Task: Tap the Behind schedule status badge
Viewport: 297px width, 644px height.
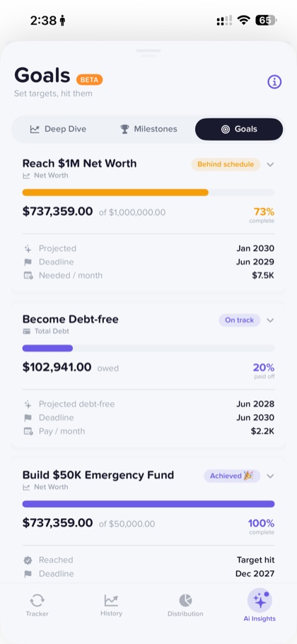Action: click(x=226, y=165)
